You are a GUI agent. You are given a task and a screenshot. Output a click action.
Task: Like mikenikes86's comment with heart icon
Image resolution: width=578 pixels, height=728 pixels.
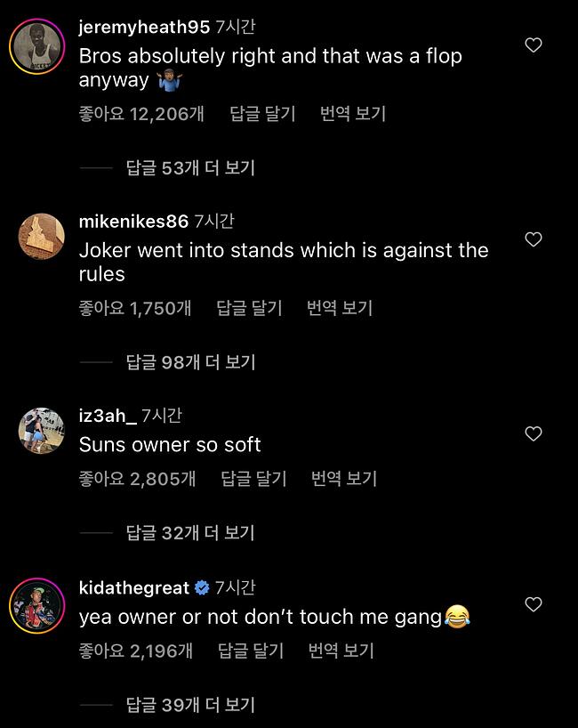[x=534, y=239]
